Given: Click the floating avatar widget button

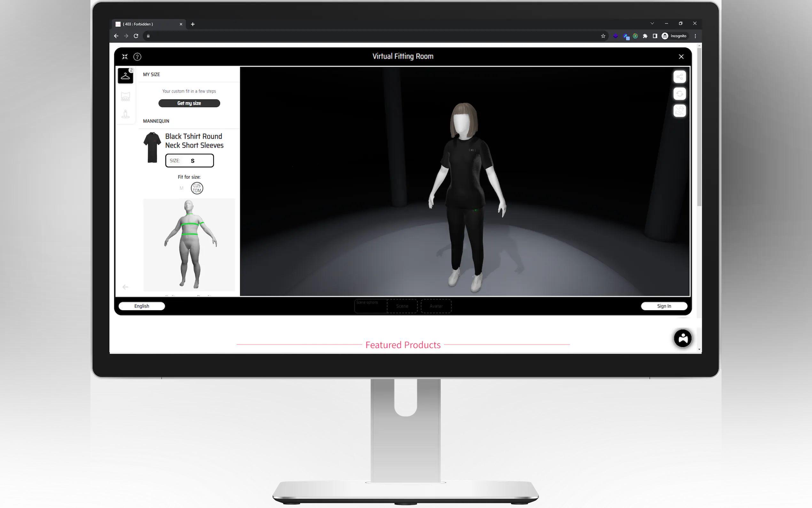Looking at the screenshot, I should 683,338.
